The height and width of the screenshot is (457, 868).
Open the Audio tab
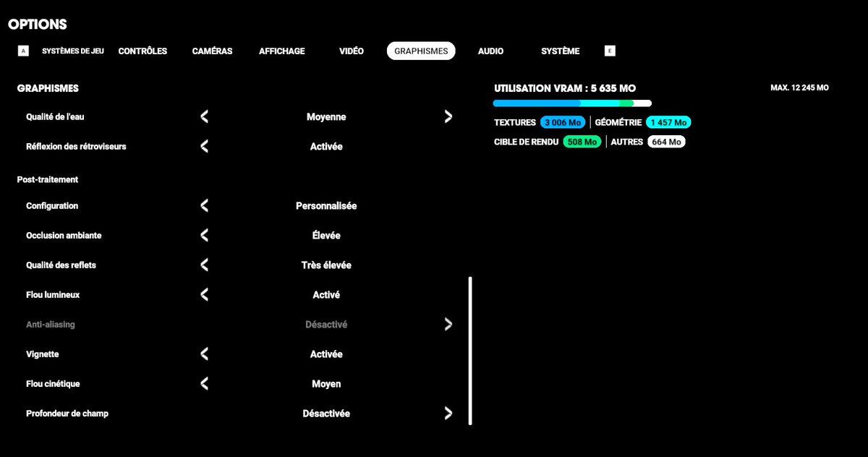[x=490, y=51]
